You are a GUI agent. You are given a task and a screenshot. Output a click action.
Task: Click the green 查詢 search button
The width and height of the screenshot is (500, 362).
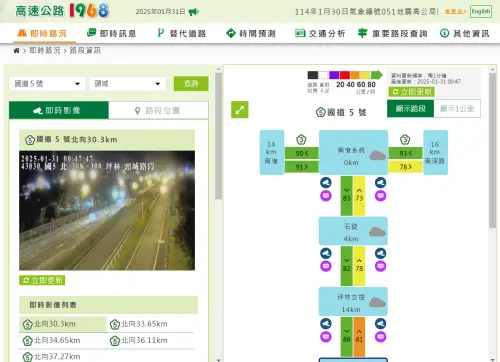(x=191, y=84)
